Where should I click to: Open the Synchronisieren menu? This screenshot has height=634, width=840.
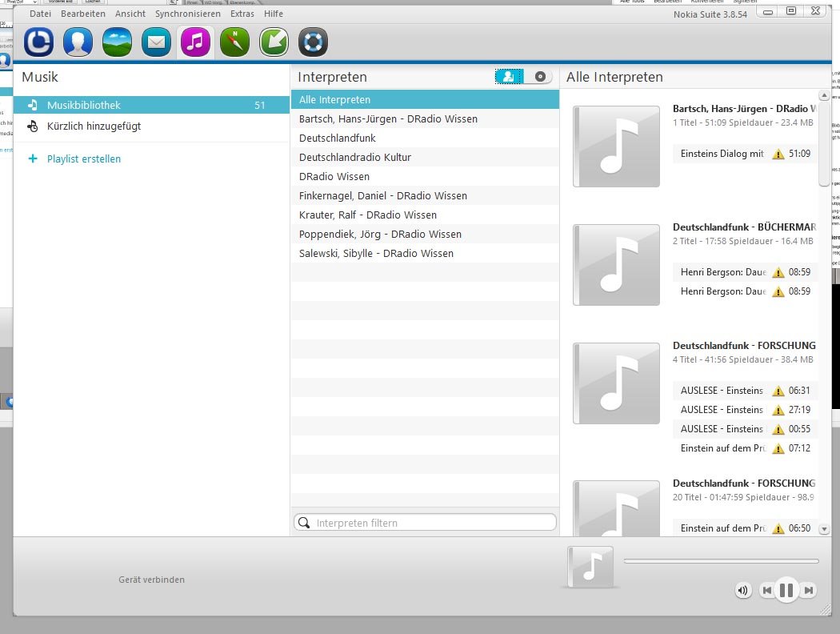click(188, 14)
